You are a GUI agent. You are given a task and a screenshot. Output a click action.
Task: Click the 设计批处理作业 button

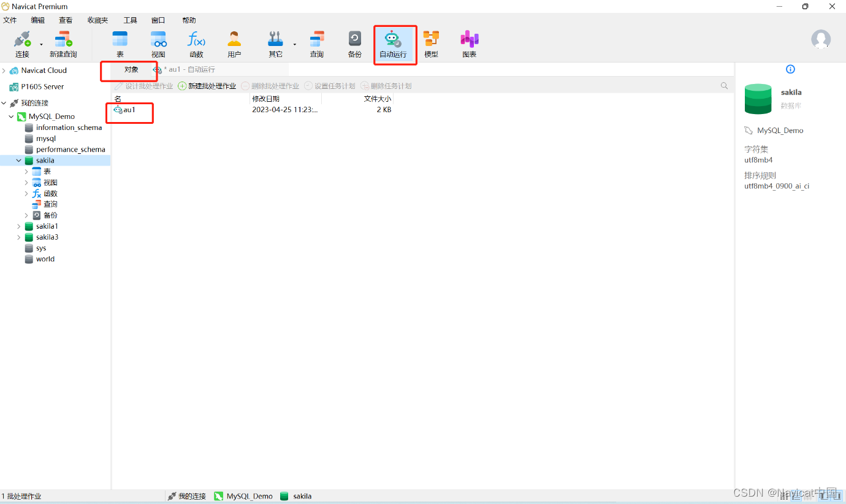pyautogui.click(x=144, y=86)
